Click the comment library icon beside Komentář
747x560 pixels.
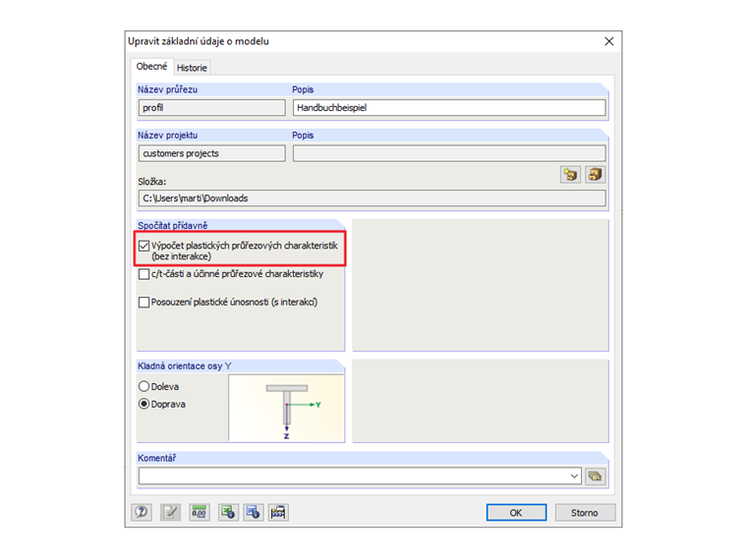(595, 476)
